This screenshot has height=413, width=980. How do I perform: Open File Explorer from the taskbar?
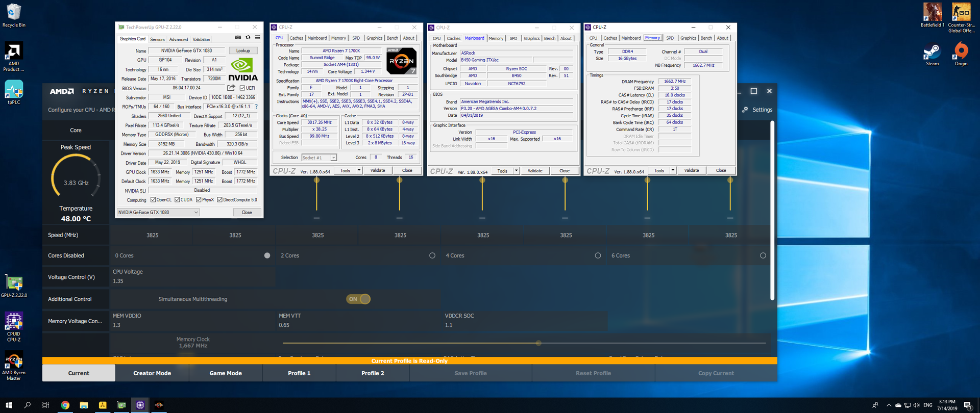click(84, 405)
